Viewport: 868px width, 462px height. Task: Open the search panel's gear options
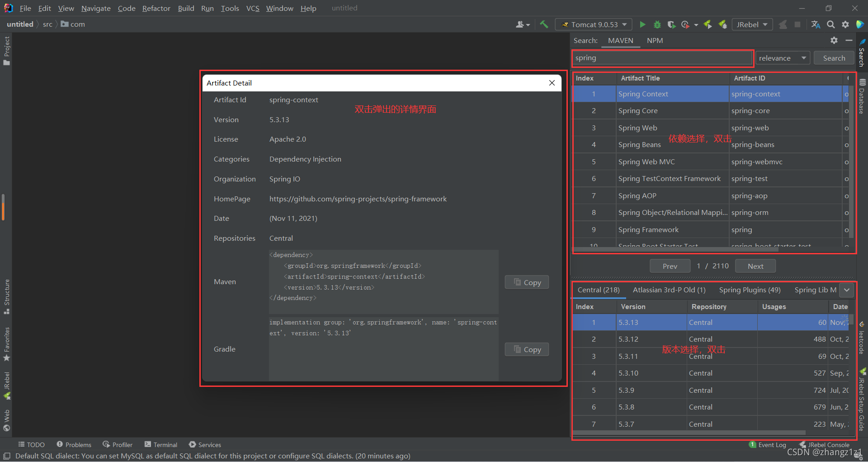point(834,40)
